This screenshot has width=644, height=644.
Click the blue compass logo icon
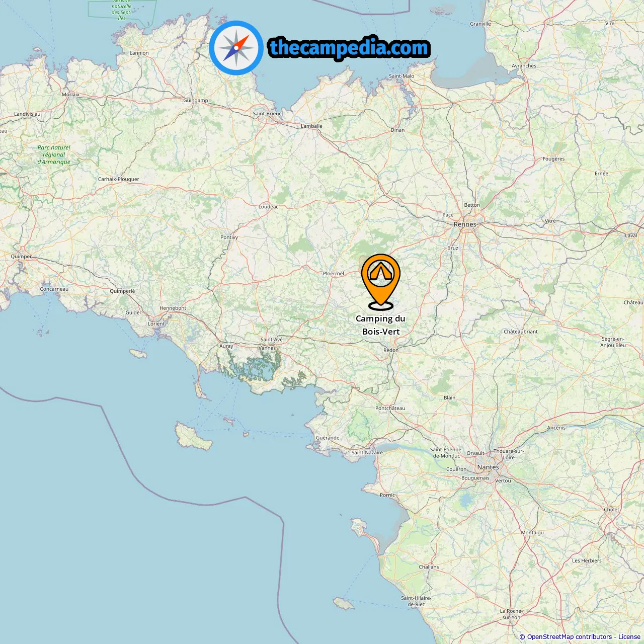tap(236, 48)
